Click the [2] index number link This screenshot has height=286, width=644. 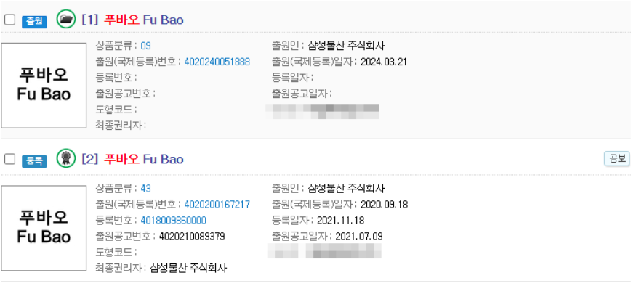click(90, 159)
